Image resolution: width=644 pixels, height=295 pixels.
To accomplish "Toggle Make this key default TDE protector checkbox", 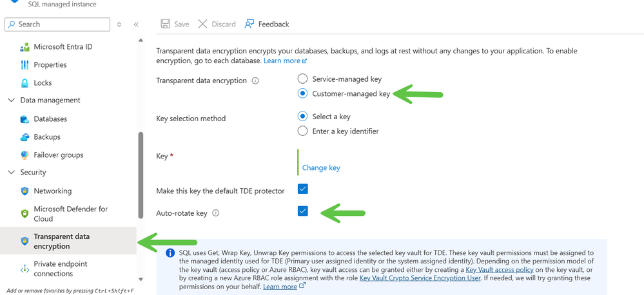I will [x=303, y=189].
